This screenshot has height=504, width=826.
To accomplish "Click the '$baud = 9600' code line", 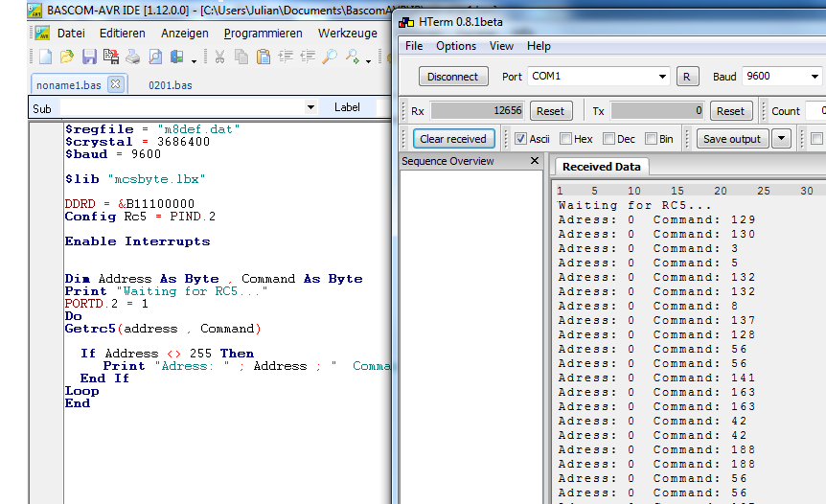I will coord(113,154).
